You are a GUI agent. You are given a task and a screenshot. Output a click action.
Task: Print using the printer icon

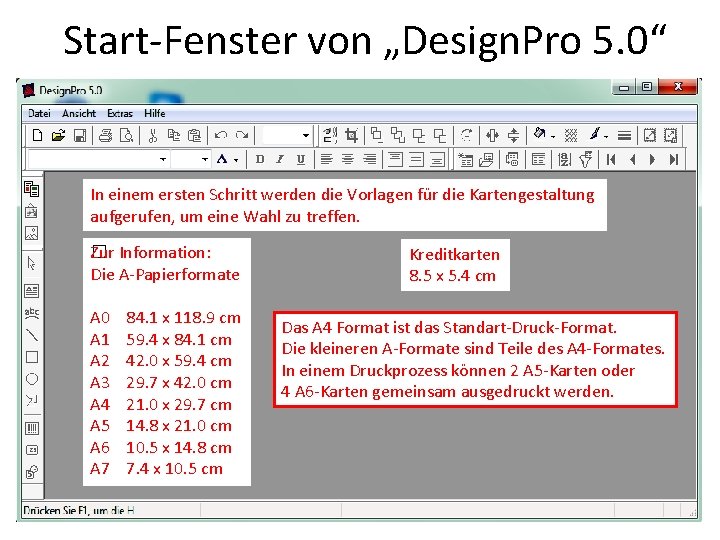tap(105, 135)
